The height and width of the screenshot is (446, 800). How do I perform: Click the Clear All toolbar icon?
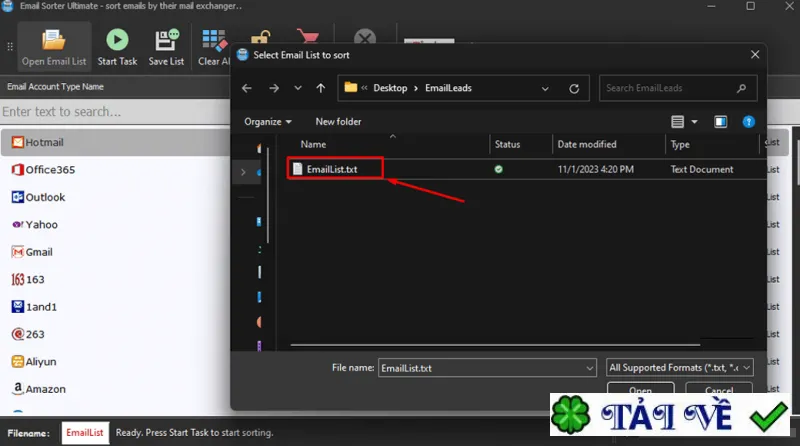click(214, 47)
